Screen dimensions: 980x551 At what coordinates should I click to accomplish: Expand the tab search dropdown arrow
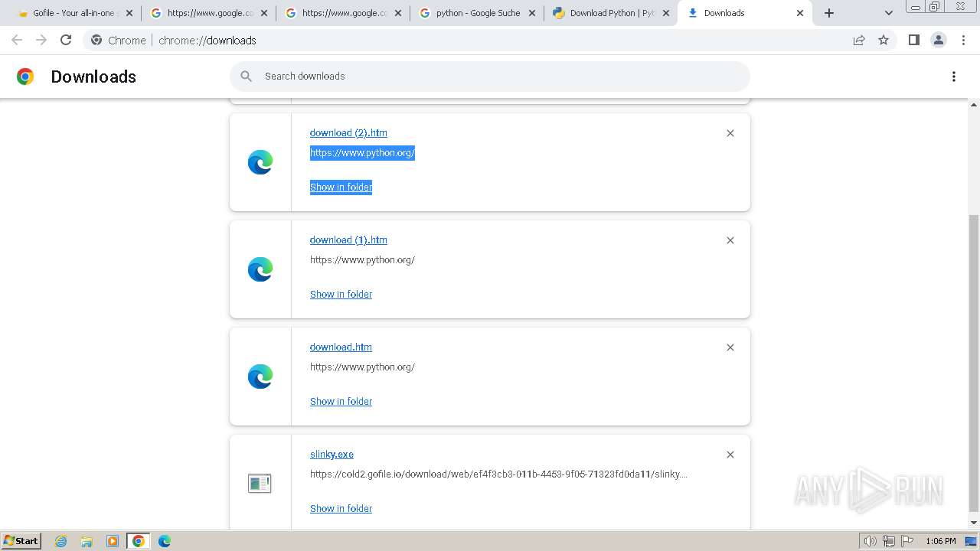889,13
